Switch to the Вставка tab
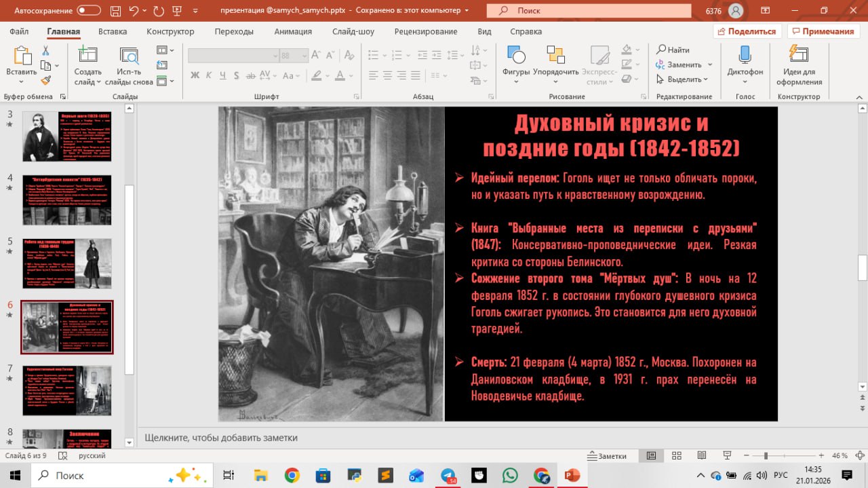Screen dimensions: 868x488 point(113,31)
